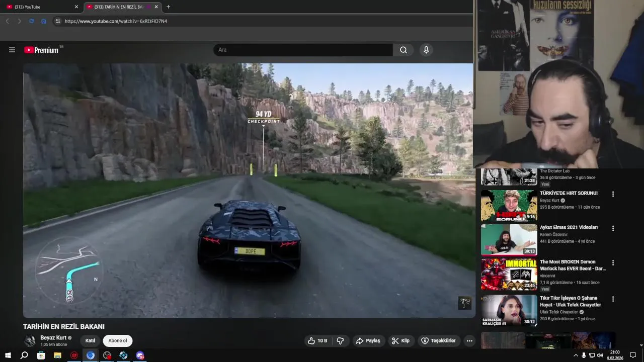Open OBS Studio taskbar icon
The height and width of the screenshot is (362, 644).
(107, 355)
